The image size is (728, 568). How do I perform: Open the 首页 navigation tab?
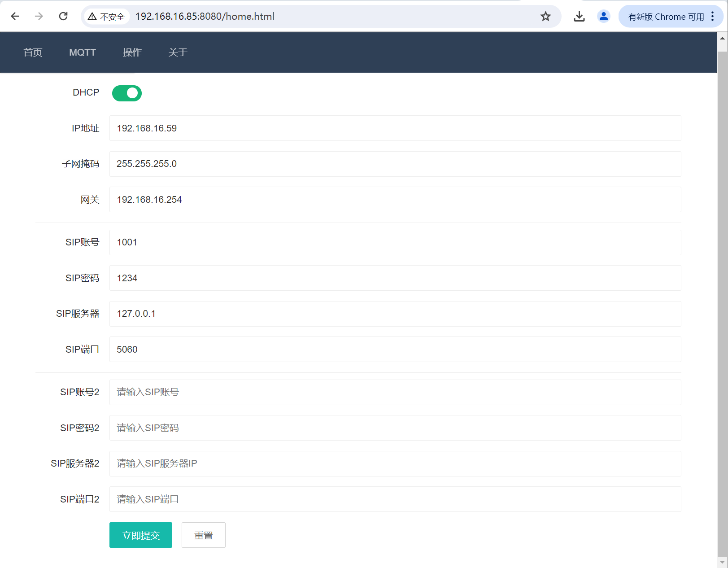pyautogui.click(x=33, y=52)
